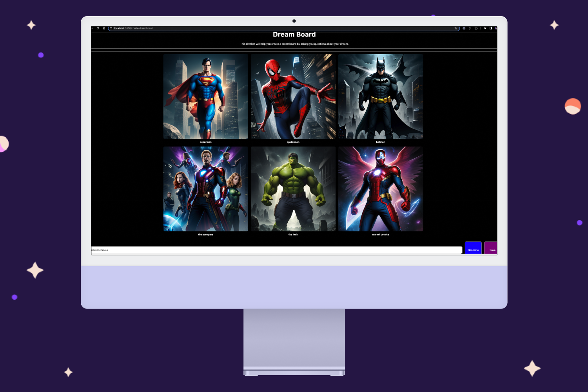Open the round blue extension icon
Image resolution: width=588 pixels, height=392 pixels.
[x=464, y=28]
